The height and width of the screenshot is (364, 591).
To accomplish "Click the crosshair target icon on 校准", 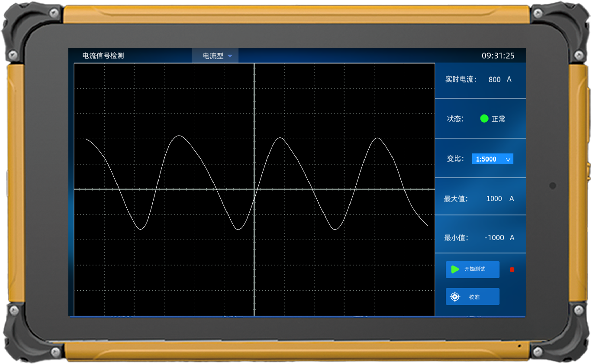I will coord(455,297).
